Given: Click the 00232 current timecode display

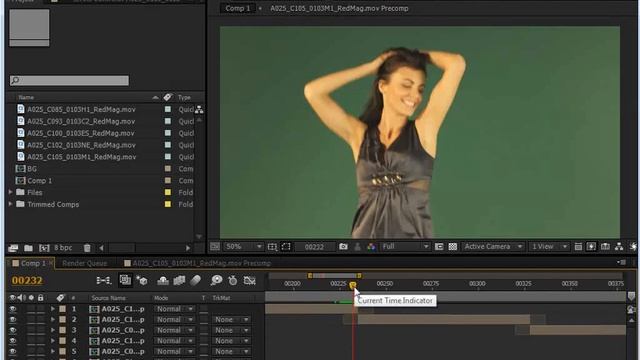Looking at the screenshot, I should pyautogui.click(x=27, y=280).
